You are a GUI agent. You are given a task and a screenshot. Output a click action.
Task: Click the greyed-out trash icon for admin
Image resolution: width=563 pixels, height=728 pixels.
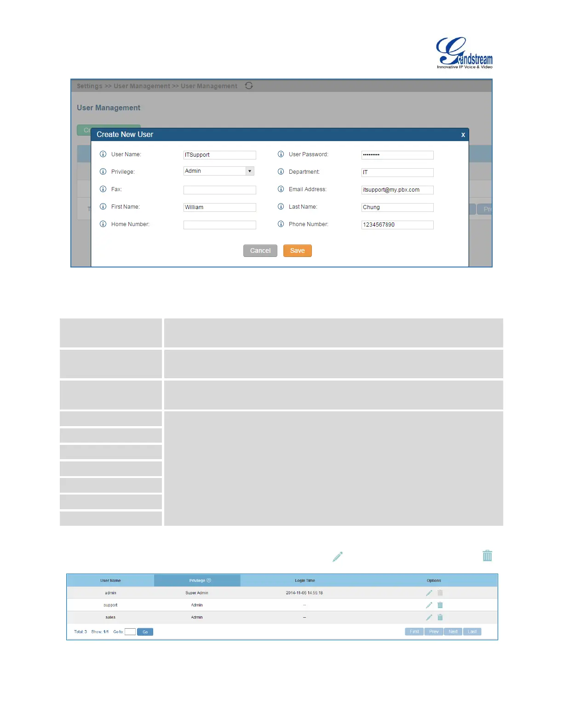click(x=440, y=593)
